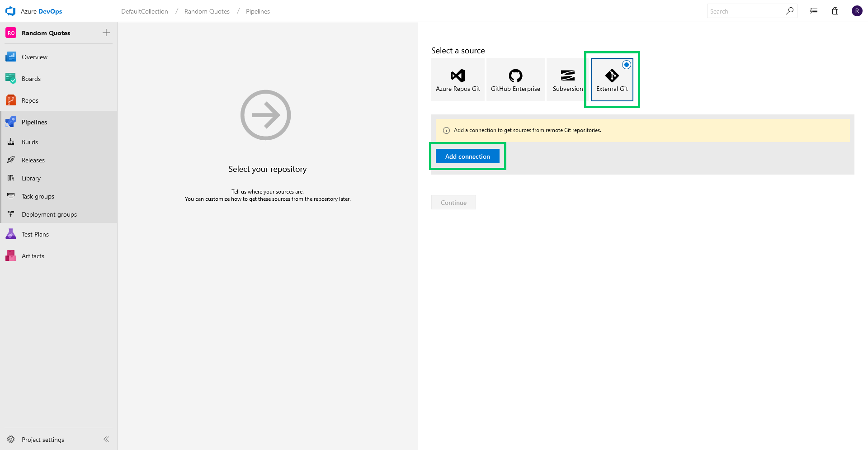
Task: Open the Releases rocket icon
Action: click(11, 160)
